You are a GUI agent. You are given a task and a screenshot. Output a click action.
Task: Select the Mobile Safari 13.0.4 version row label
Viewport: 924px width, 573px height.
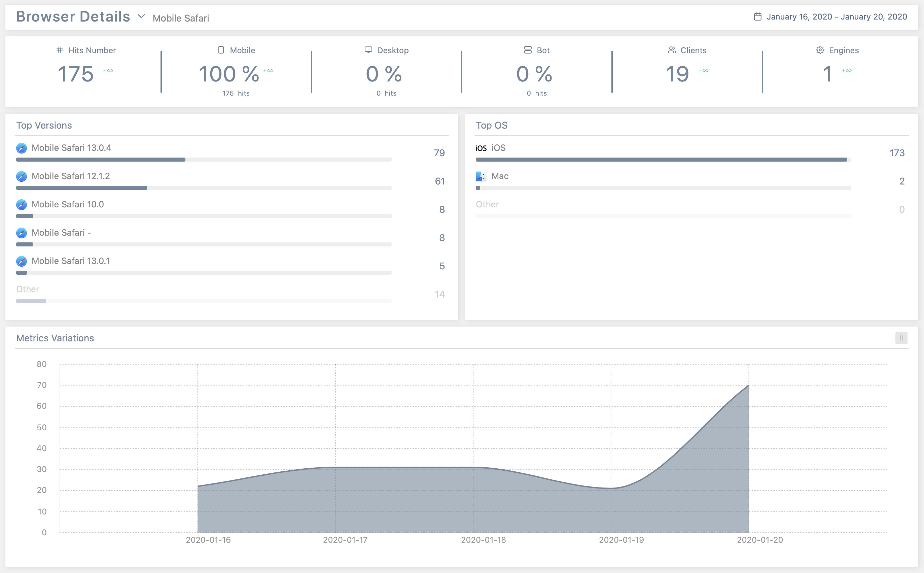click(71, 148)
